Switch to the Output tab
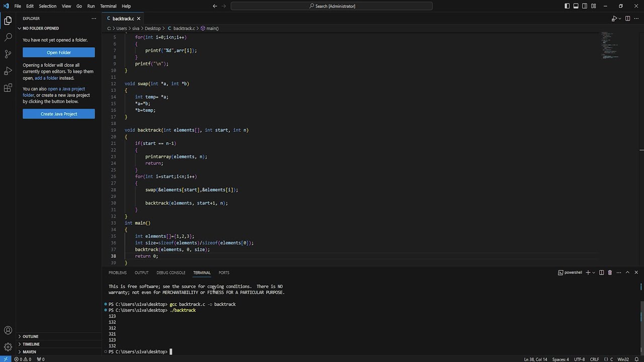This screenshot has height=362, width=644. coord(141,273)
